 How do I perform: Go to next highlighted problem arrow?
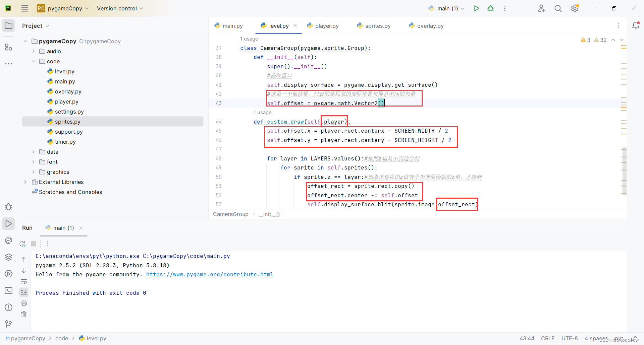[622, 40]
